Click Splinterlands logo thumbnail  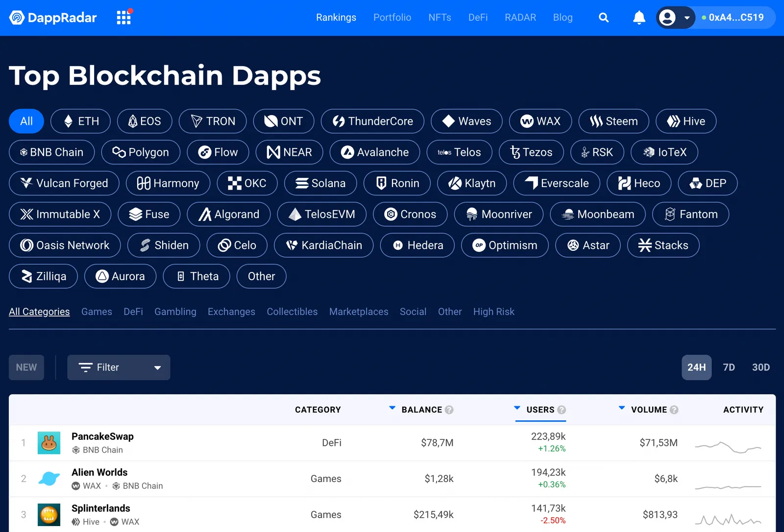pyautogui.click(x=49, y=514)
